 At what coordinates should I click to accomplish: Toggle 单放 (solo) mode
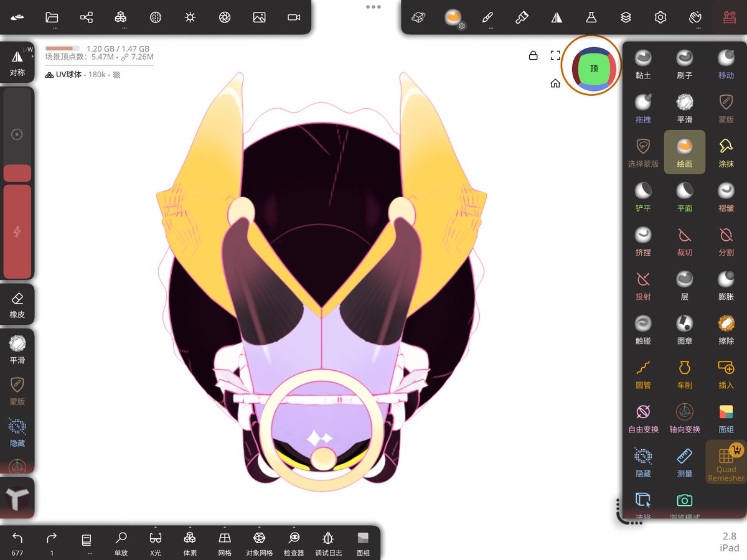(121, 543)
